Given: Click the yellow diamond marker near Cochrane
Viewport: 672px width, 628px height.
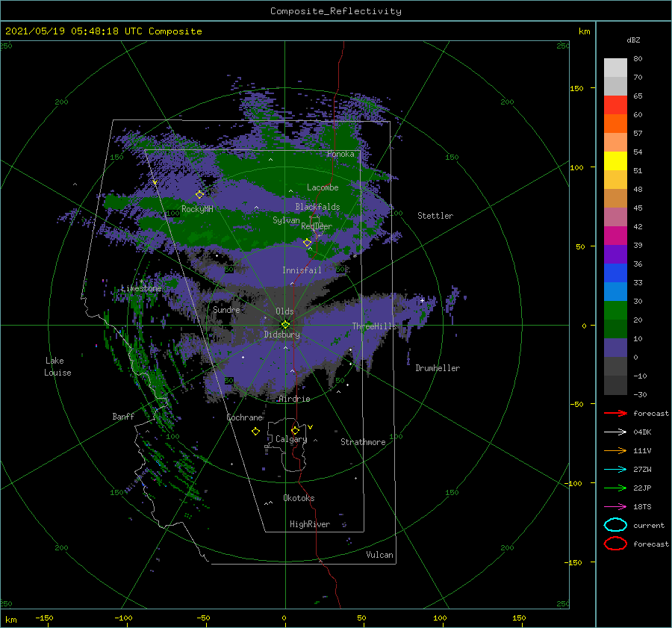Looking at the screenshot, I should pos(255,431).
